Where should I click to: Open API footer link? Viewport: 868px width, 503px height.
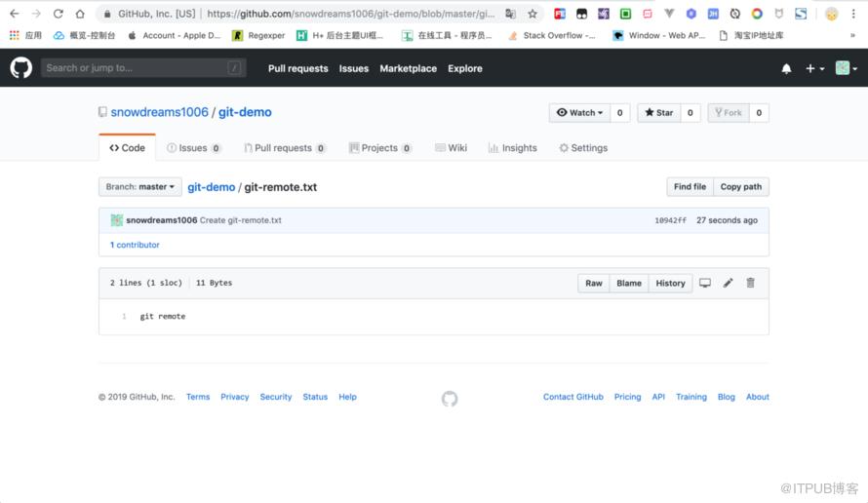click(658, 397)
